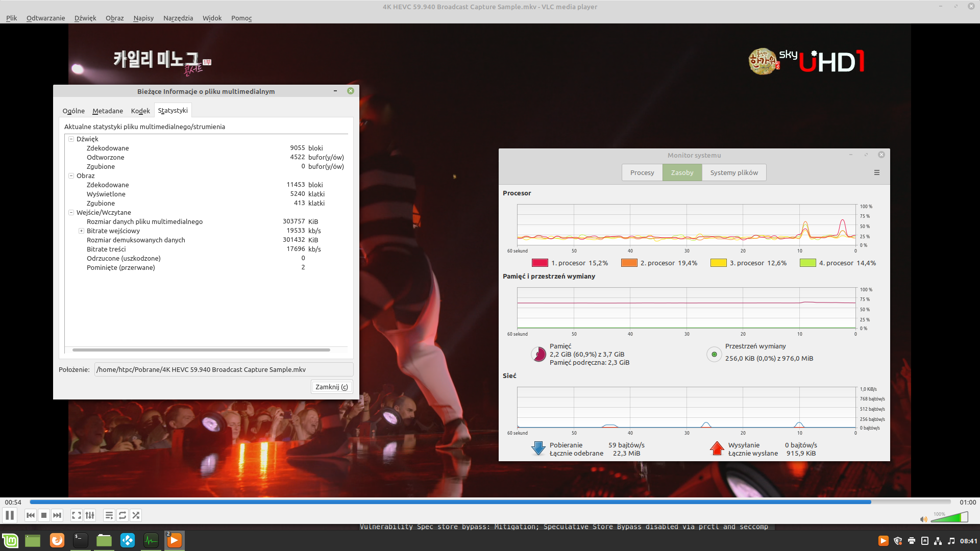This screenshot has width=980, height=551.
Task: Expand the Bitrate wejściowy row
Action: coord(81,231)
